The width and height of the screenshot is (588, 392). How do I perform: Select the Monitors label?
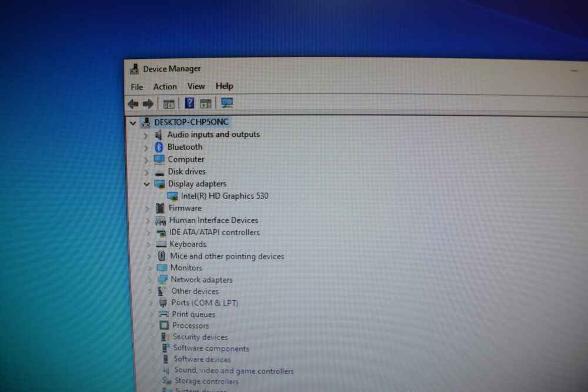(186, 268)
